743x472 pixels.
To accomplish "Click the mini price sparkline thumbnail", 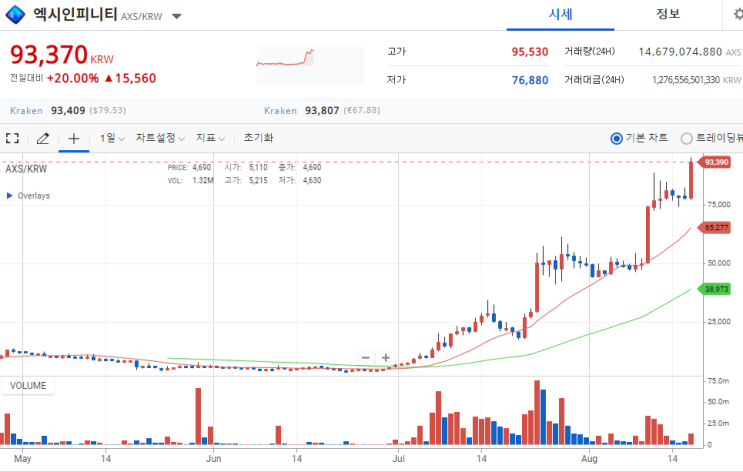I will 310,65.
